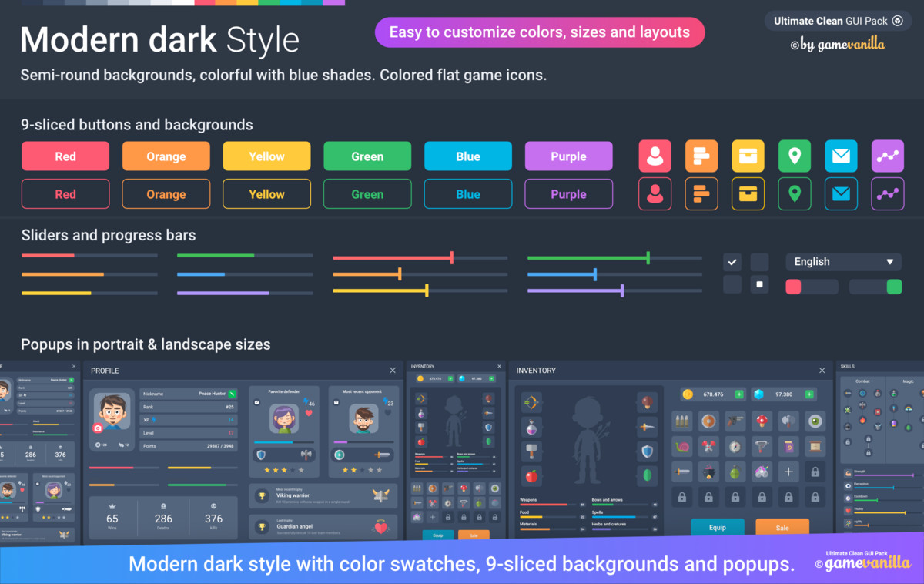
Task: Pick the snail item in large Inventory grid
Action: coord(681,446)
